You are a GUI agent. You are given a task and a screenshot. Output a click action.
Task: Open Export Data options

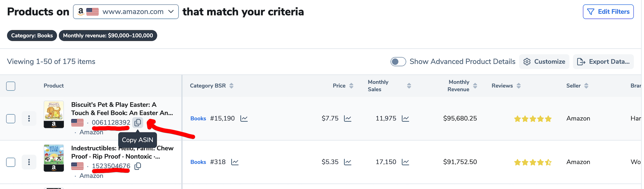click(x=603, y=62)
